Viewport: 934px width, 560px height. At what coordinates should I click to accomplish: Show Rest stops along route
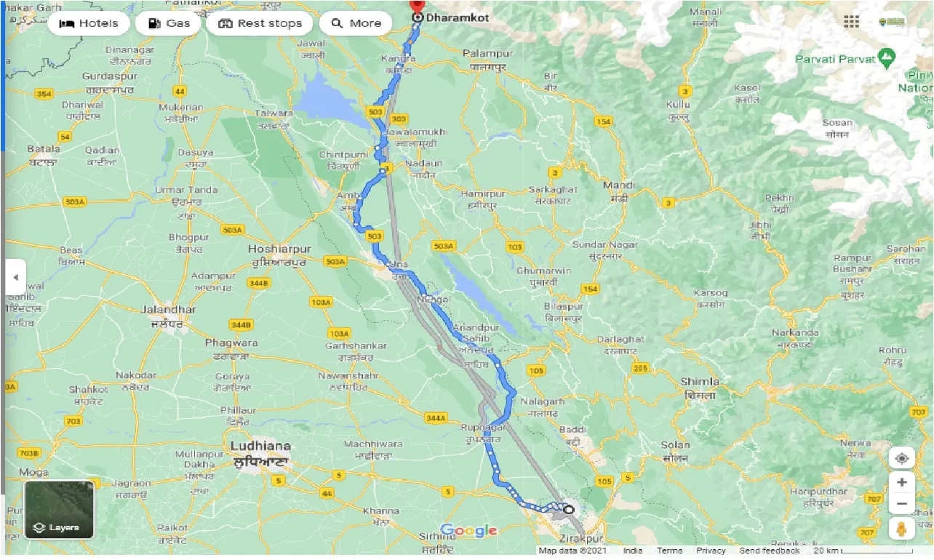[260, 23]
